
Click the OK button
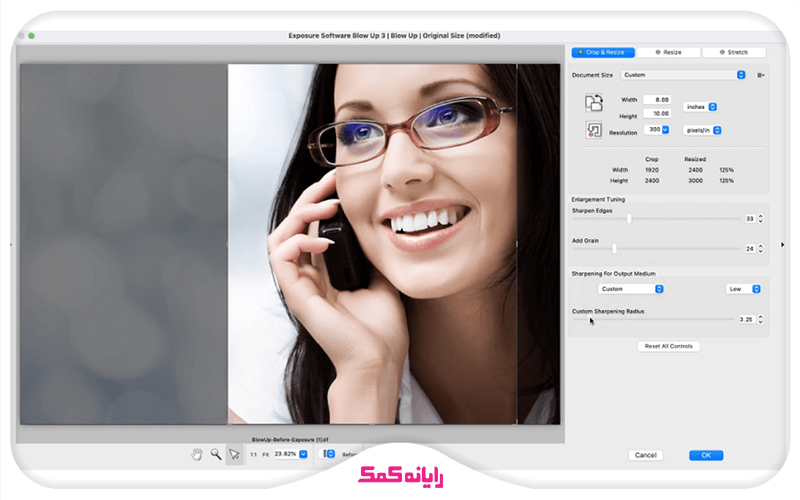706,455
